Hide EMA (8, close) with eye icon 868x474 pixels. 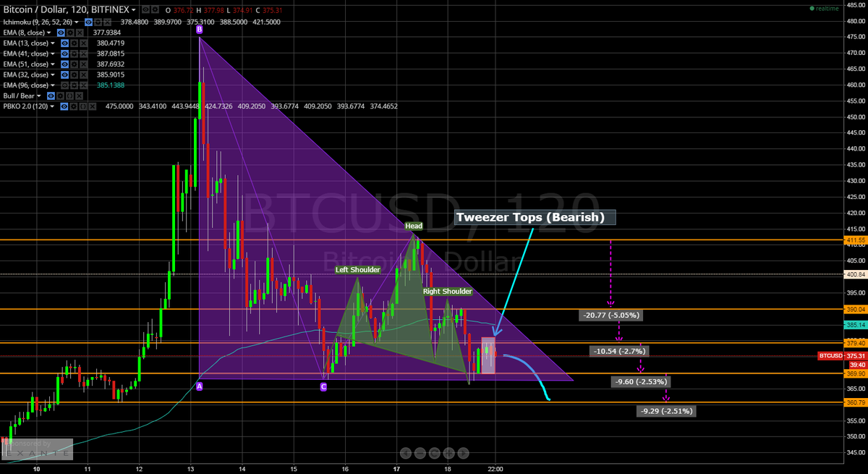[x=61, y=33]
